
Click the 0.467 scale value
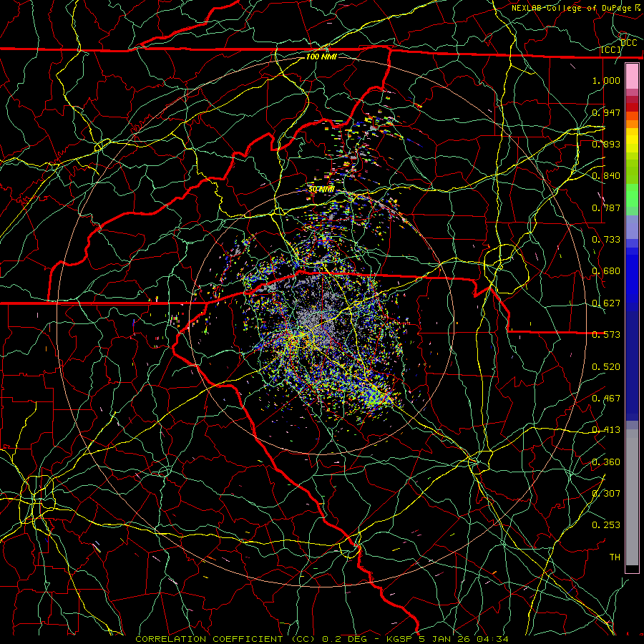tap(606, 399)
